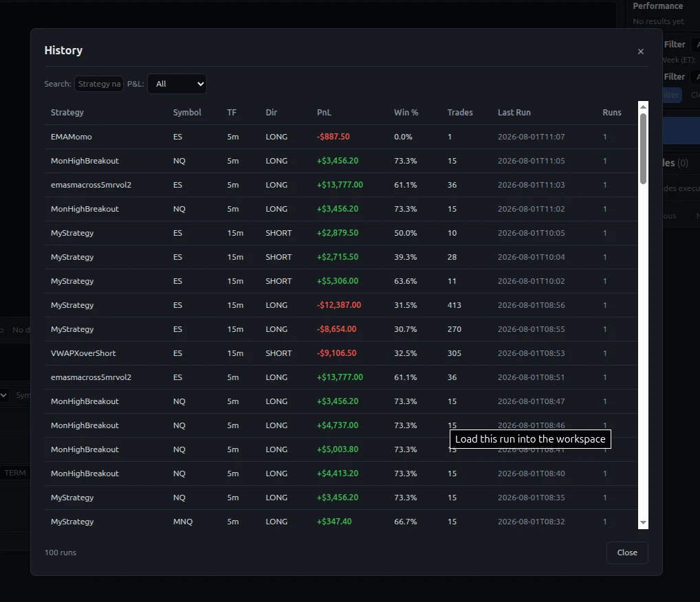Select the row with 270 trades
This screenshot has height=602, width=700.
341,329
